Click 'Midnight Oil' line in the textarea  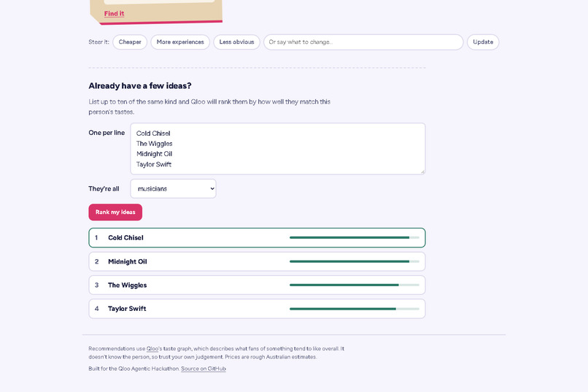pyautogui.click(x=154, y=154)
